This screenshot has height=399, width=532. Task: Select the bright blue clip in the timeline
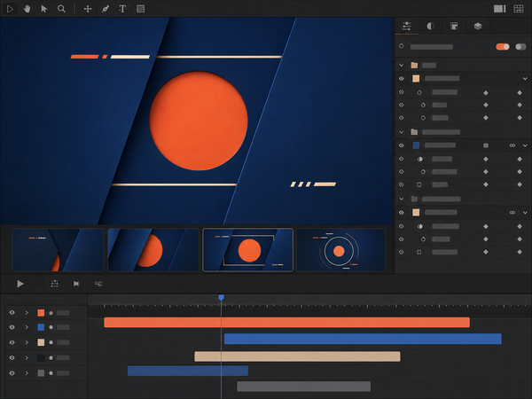(363, 339)
